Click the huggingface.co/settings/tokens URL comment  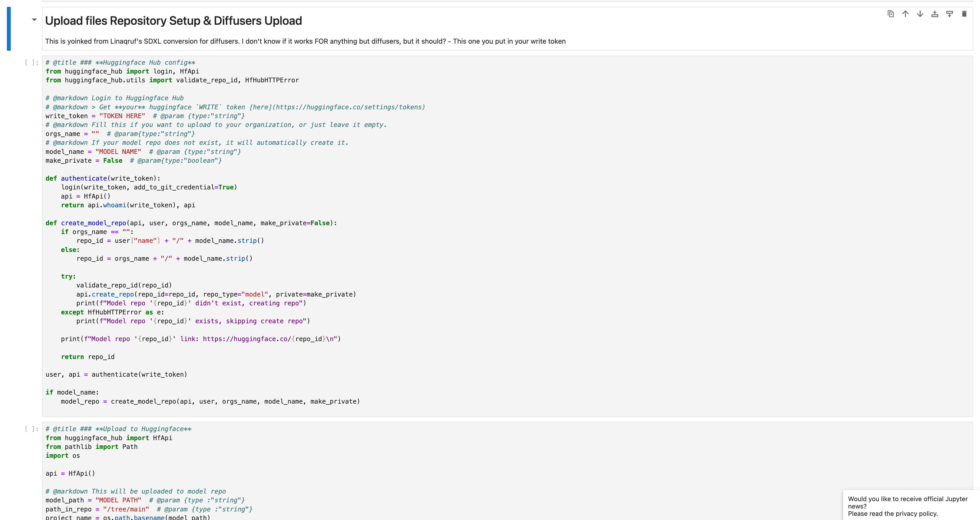pyautogui.click(x=235, y=107)
